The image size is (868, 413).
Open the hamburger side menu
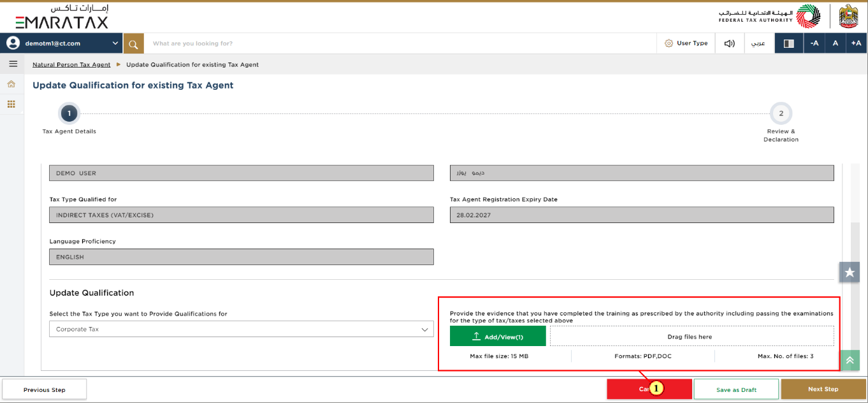[x=13, y=64]
